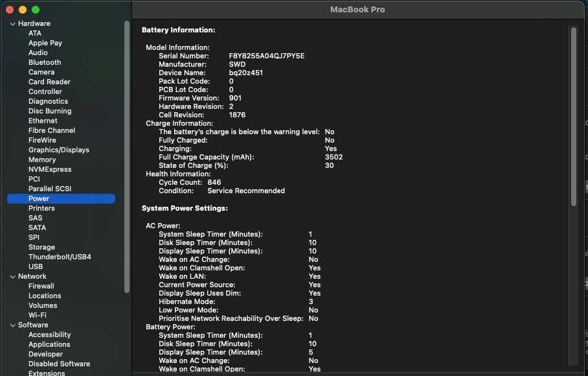
Task: Open Graphics/Displays entry
Action: (59, 150)
